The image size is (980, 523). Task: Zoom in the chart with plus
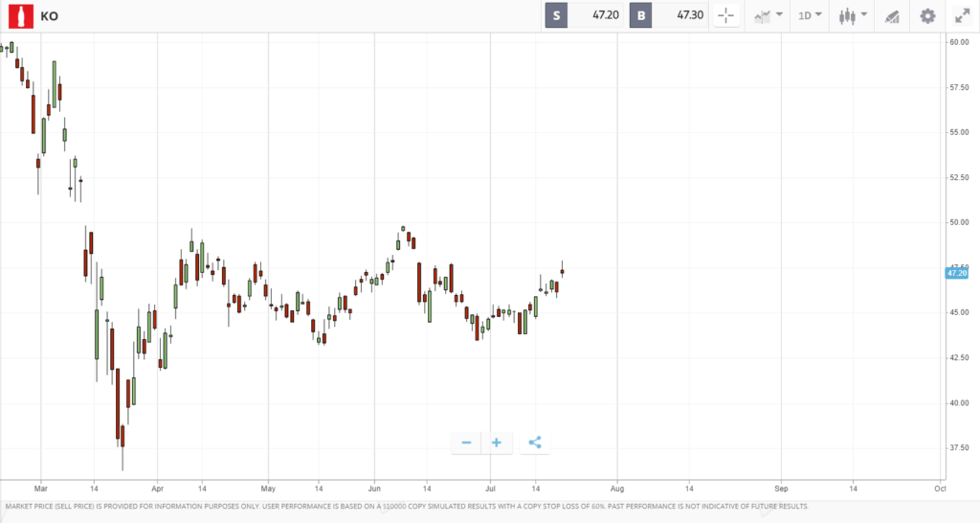[497, 443]
